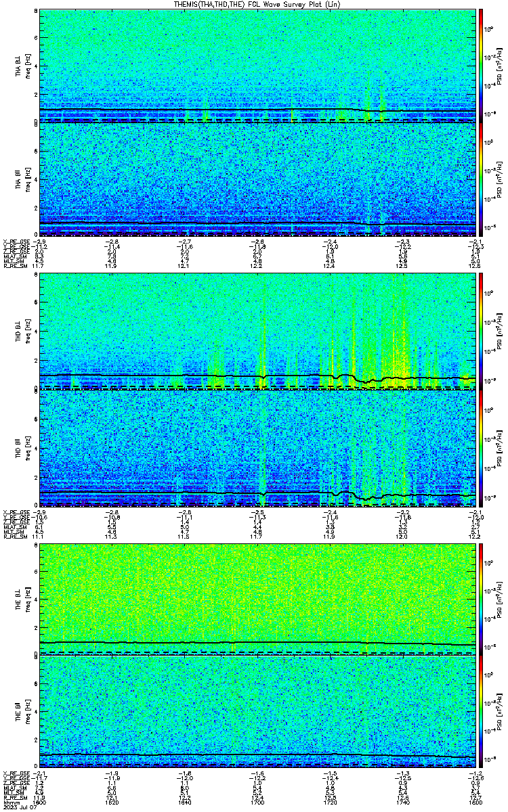508x812 pixels.
Task: Click the THA B-perpendicular spectrogram panel
Action: 258,66
